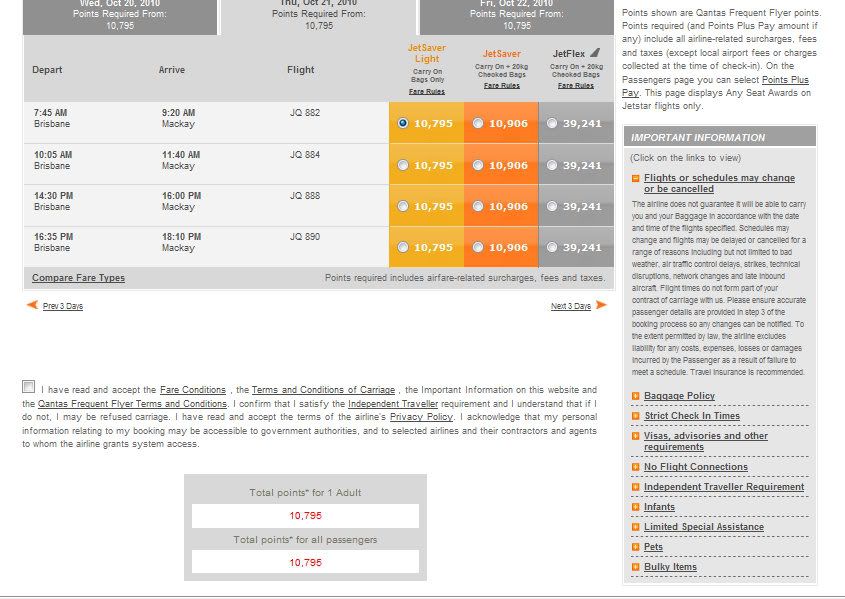The image size is (845, 599).
Task: Click the orange Next 3 Days arrow
Action: click(x=601, y=305)
